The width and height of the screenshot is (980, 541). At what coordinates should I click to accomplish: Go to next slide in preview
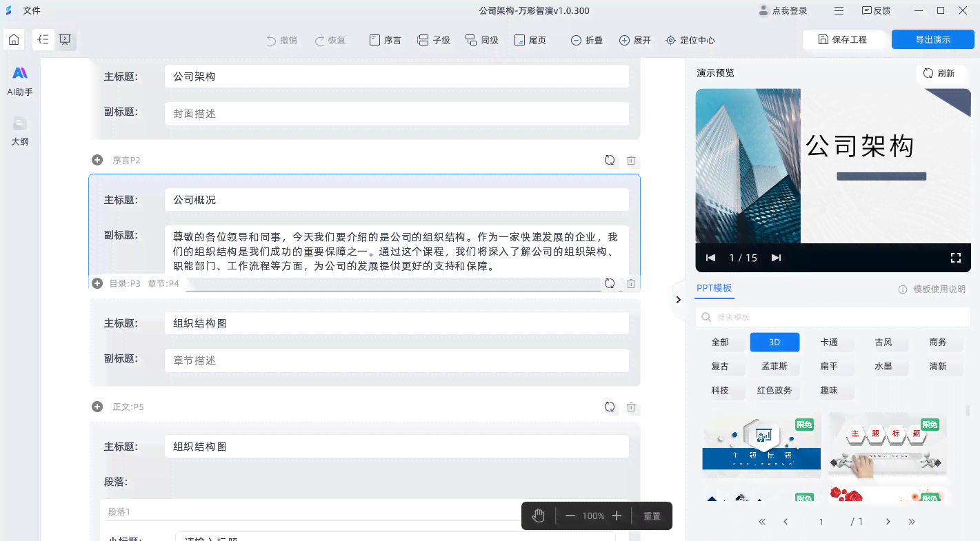pyautogui.click(x=776, y=258)
